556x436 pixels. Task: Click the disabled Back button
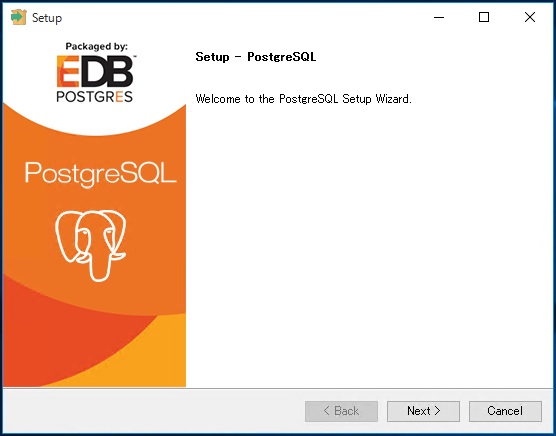click(341, 411)
